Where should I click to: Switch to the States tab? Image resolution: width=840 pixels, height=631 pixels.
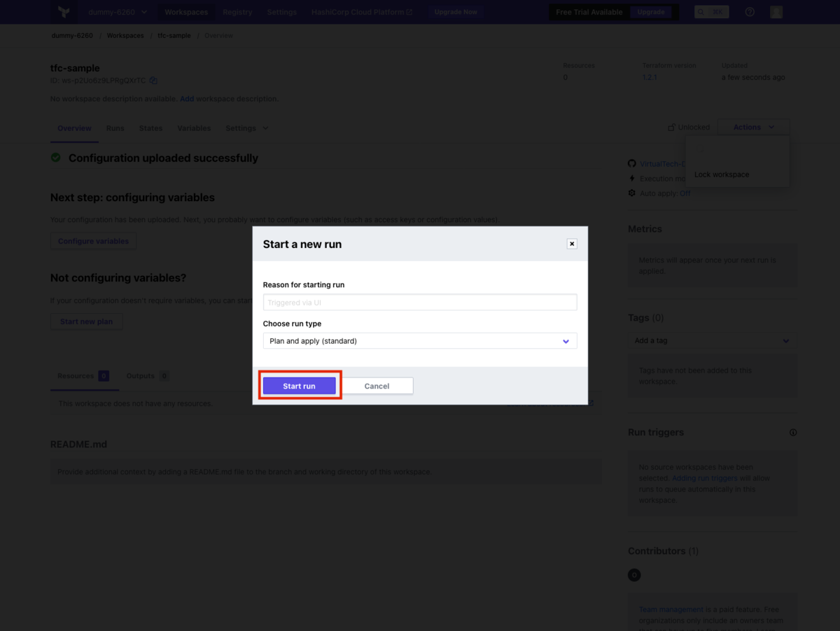pos(150,128)
